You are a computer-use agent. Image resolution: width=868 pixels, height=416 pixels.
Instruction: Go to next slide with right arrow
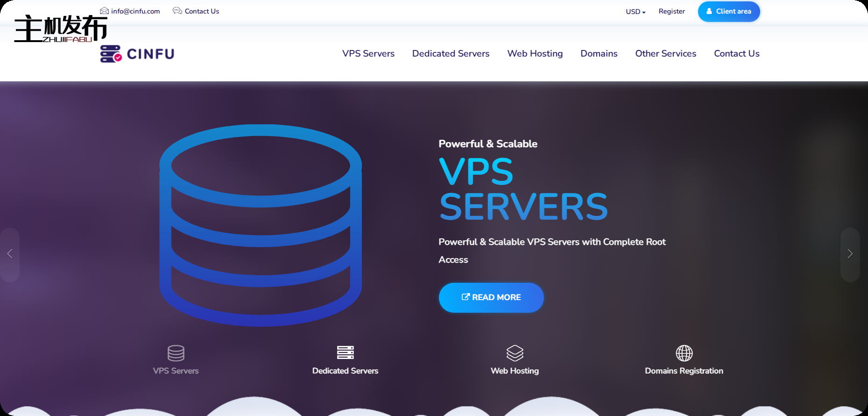[x=850, y=254]
